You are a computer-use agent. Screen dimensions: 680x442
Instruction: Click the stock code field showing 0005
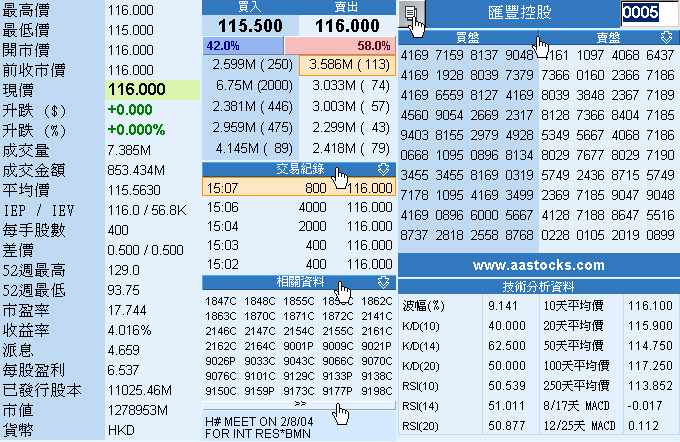[649, 13]
